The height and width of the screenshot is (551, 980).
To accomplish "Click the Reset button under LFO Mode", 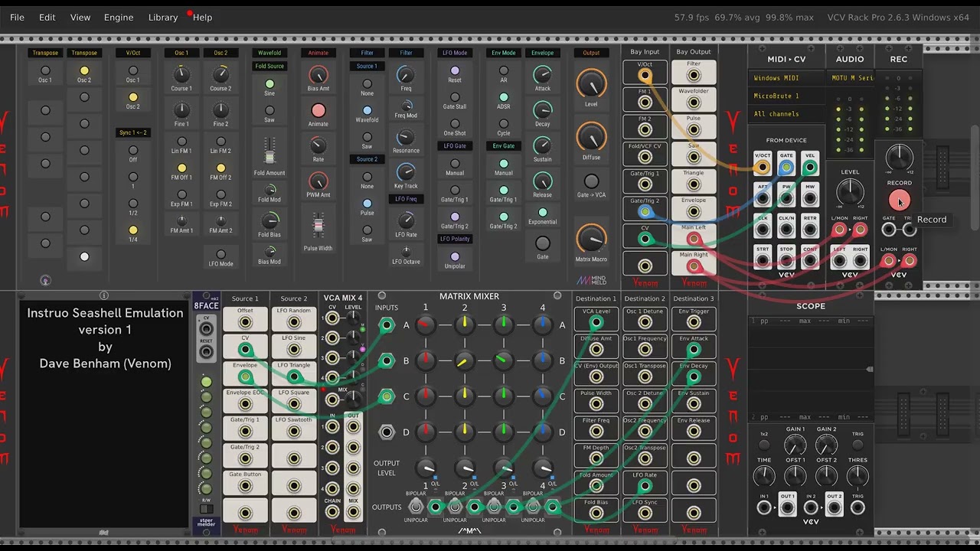I will click(455, 71).
